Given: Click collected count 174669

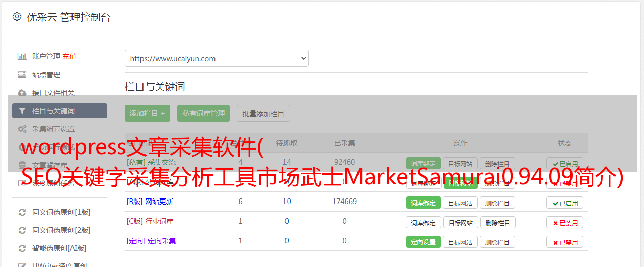Looking at the screenshot, I should 344,202.
